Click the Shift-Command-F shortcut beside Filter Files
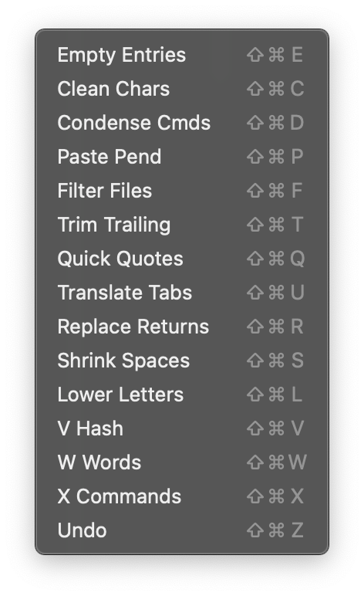The width and height of the screenshot is (364, 596). pos(275,191)
